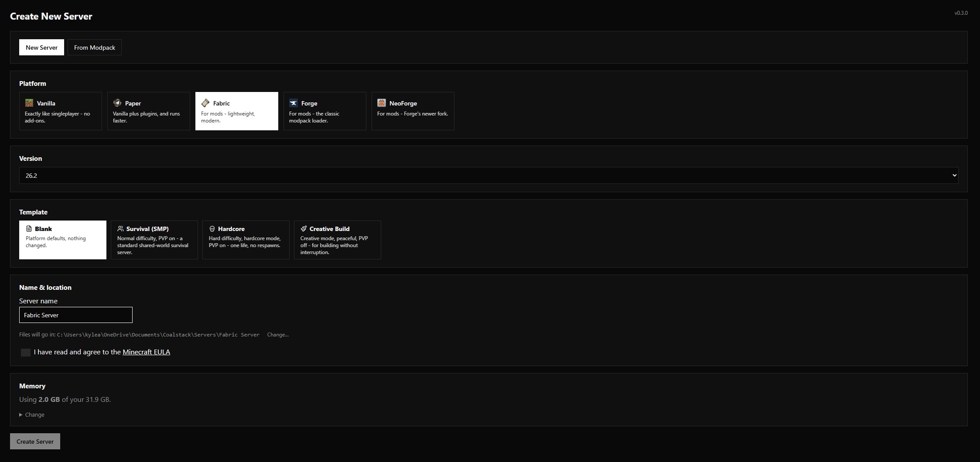Click the NeoForge fox icon
The image size is (980, 462).
tap(382, 103)
